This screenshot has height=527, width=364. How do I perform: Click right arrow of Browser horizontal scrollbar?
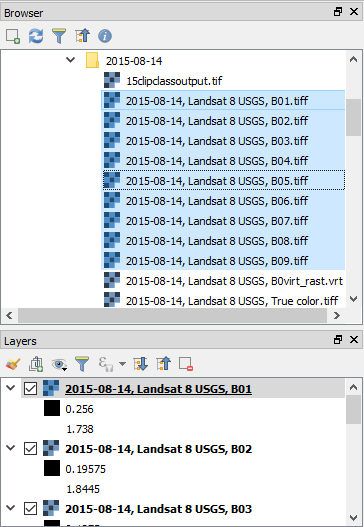[x=336, y=315]
